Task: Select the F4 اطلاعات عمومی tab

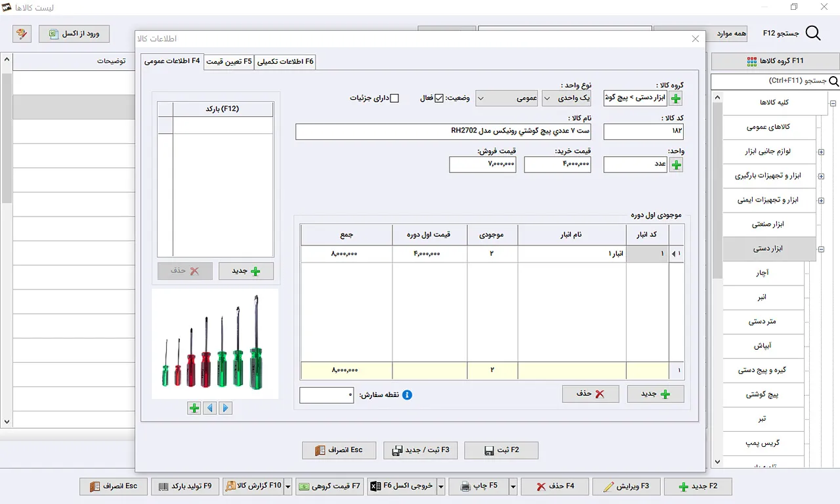Action: pyautogui.click(x=172, y=61)
